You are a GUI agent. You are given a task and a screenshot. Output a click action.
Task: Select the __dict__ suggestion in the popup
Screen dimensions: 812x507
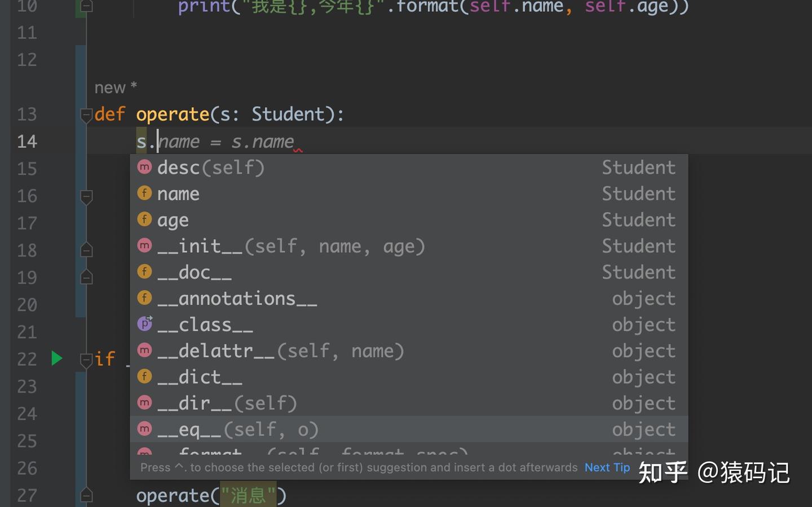click(200, 376)
